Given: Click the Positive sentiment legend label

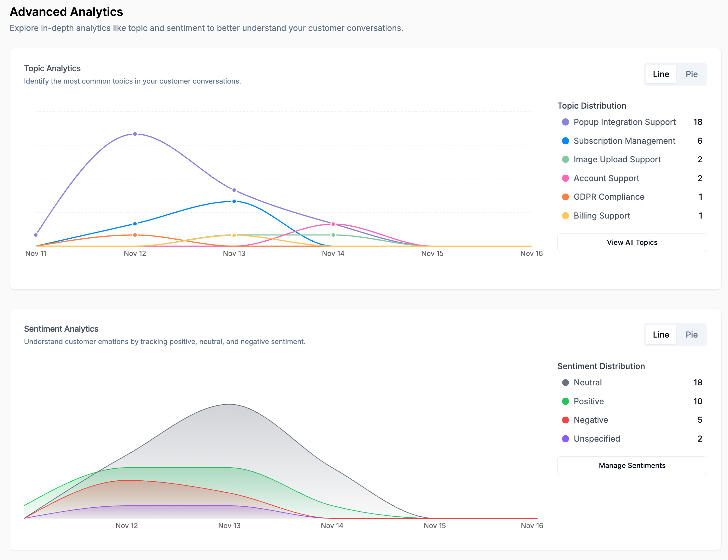Looking at the screenshot, I should tap(588, 401).
